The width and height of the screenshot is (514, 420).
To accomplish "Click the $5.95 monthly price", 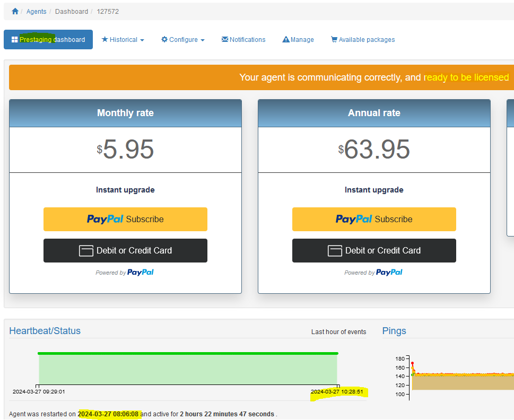I will click(x=125, y=150).
